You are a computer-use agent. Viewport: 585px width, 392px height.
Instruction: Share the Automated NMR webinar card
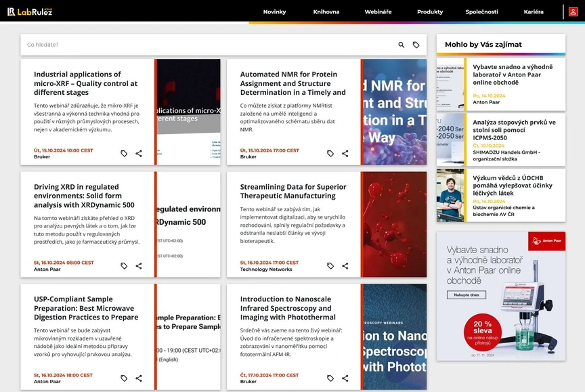point(345,153)
